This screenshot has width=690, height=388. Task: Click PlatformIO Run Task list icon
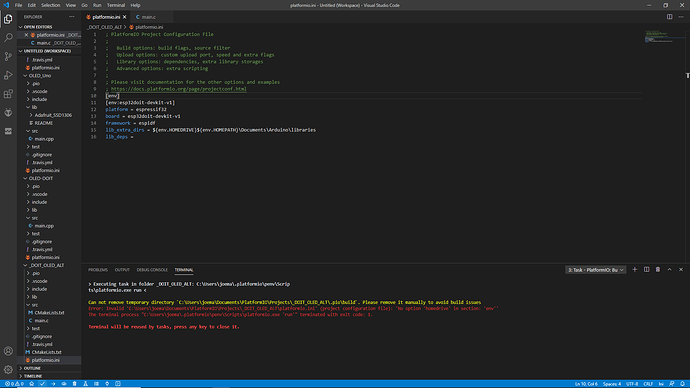point(96,384)
